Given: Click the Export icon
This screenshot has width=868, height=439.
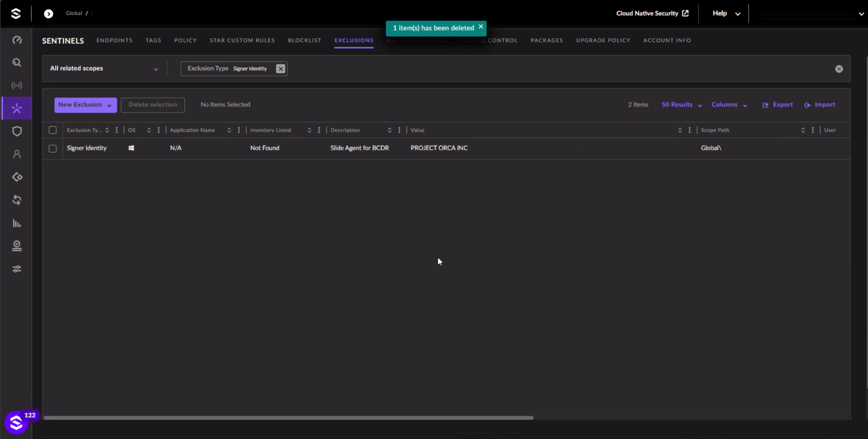Looking at the screenshot, I should (x=765, y=105).
